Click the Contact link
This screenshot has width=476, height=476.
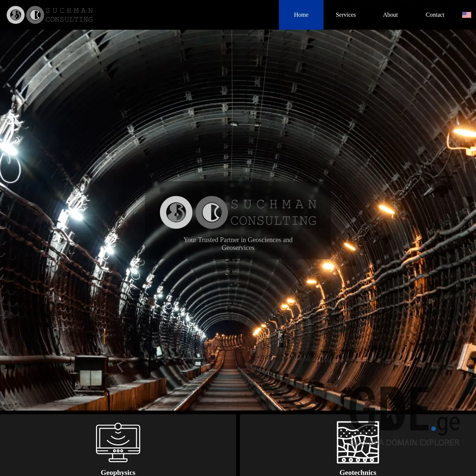point(435,15)
